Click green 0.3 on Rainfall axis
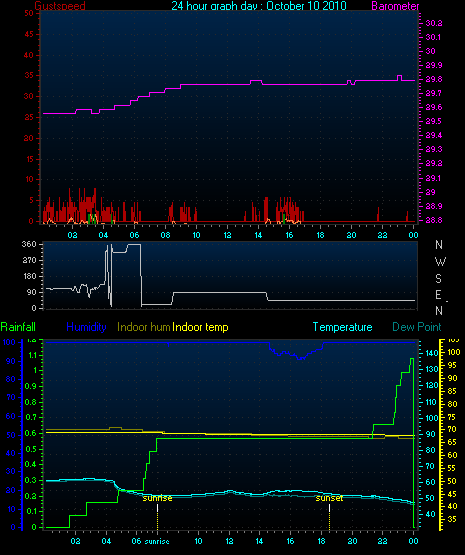The height and width of the screenshot is (555, 465). 31,480
